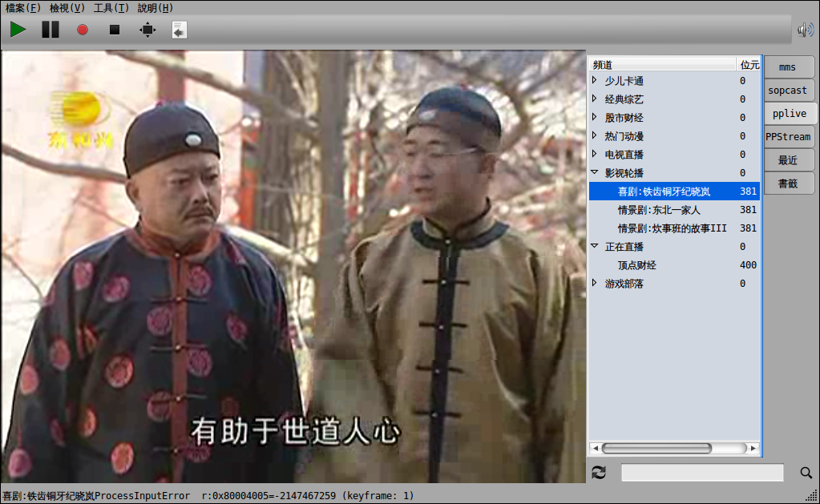Expand the 少儿卡通 category
The width and height of the screenshot is (820, 504).
coord(595,80)
